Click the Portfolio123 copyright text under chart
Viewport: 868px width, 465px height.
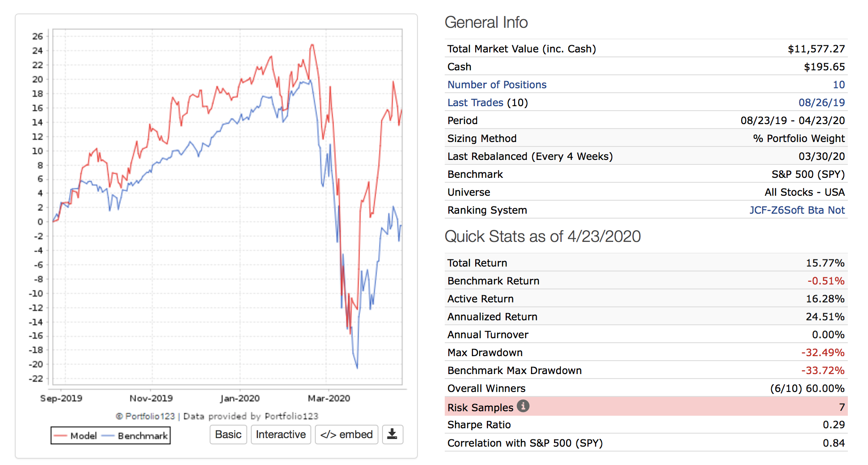click(x=217, y=416)
